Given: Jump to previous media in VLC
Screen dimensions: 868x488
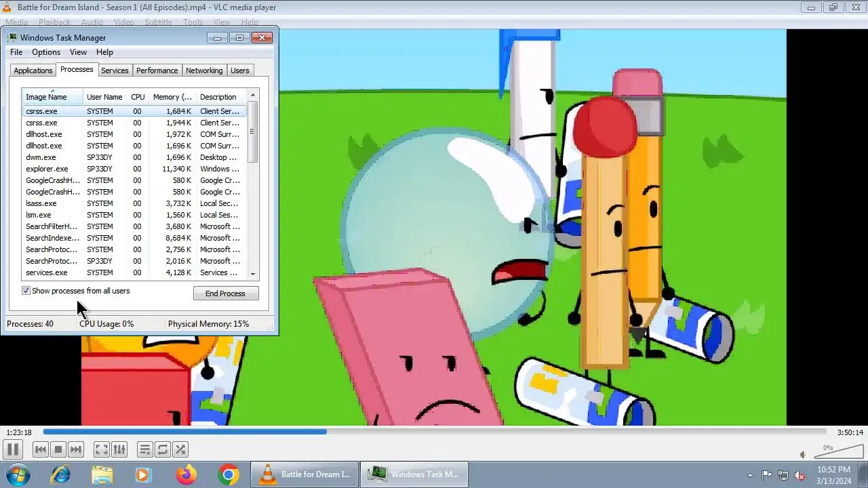Looking at the screenshot, I should pos(40,449).
